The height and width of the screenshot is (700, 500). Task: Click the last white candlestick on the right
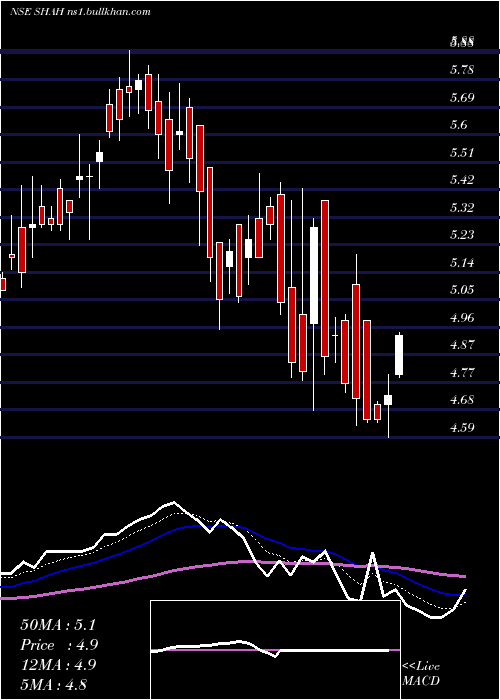(399, 355)
